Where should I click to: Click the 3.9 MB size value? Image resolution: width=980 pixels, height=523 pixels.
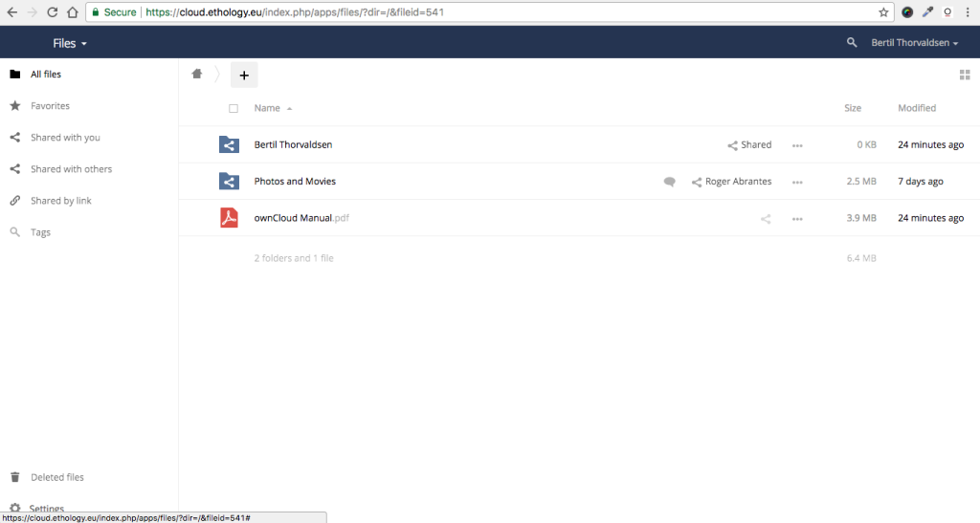861,218
